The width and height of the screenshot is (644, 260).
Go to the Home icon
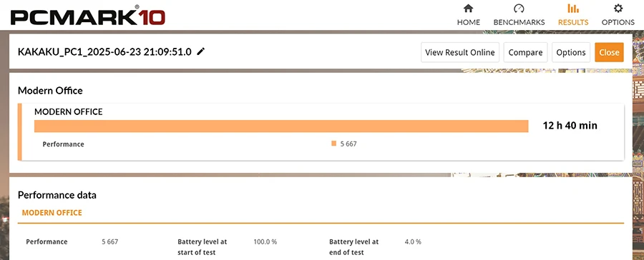(468, 8)
